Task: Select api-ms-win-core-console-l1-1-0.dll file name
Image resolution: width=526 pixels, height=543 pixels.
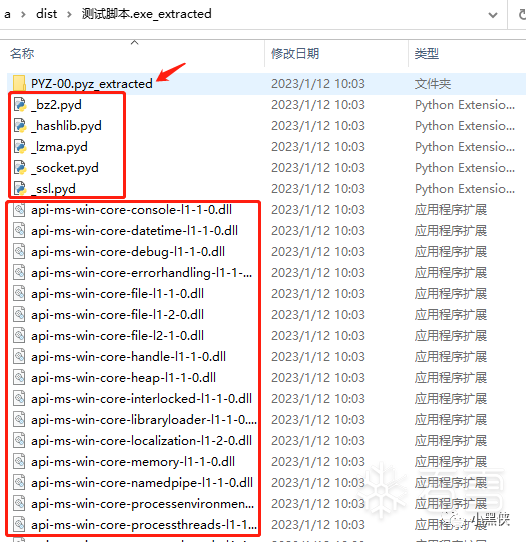Action: click(x=132, y=210)
